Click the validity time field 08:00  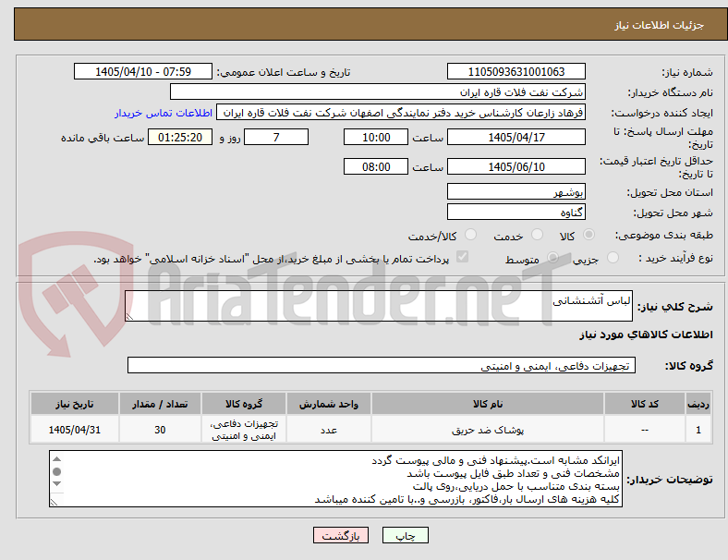(376, 166)
